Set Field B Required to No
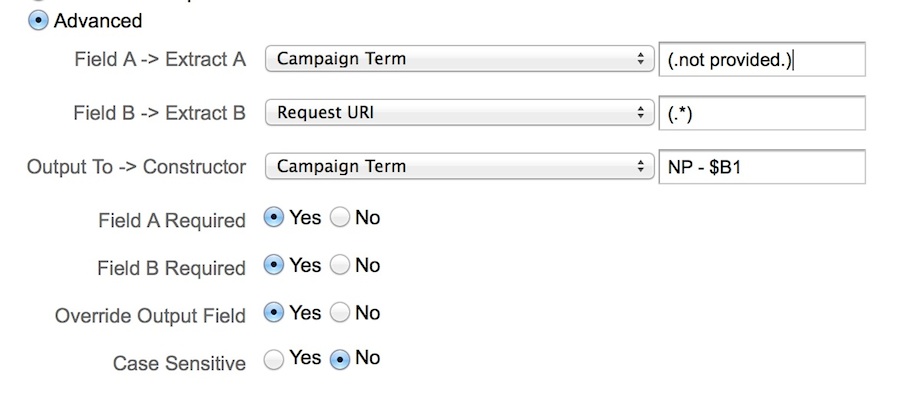Screen dimensions: 900x395 (340, 265)
